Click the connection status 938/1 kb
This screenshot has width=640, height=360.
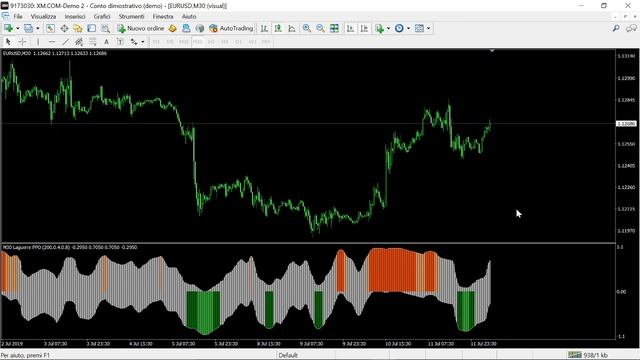pyautogui.click(x=588, y=355)
